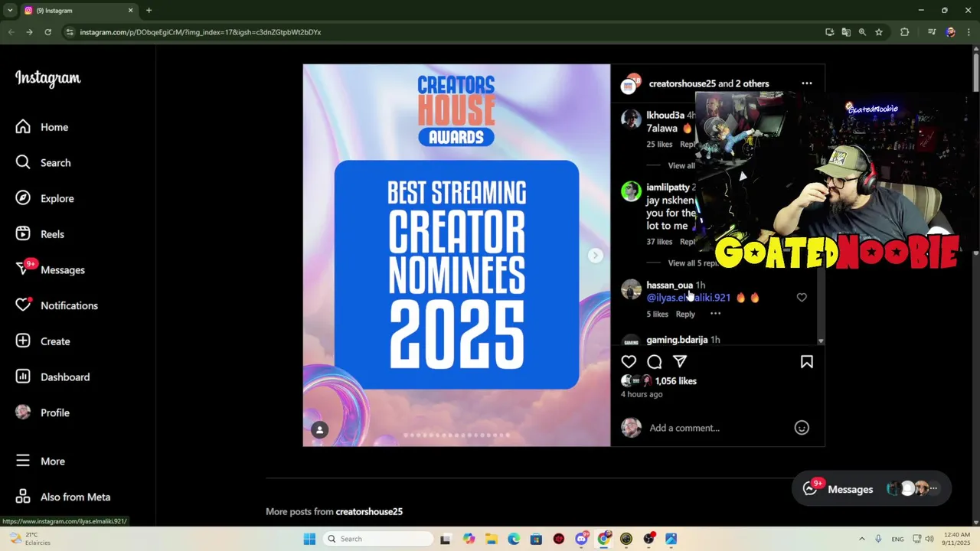Click the taskbar Search box
The width and height of the screenshot is (980, 551).
tap(378, 539)
